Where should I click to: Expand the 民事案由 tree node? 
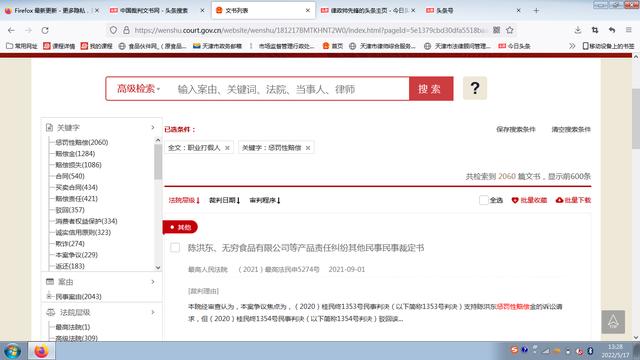point(49,296)
